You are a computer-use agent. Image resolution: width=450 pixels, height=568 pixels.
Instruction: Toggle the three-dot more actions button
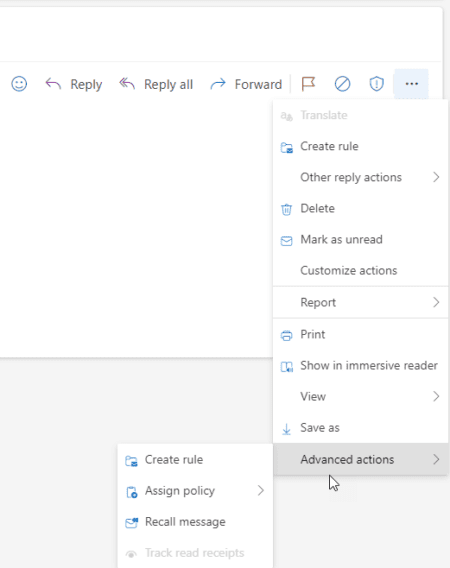tap(412, 84)
